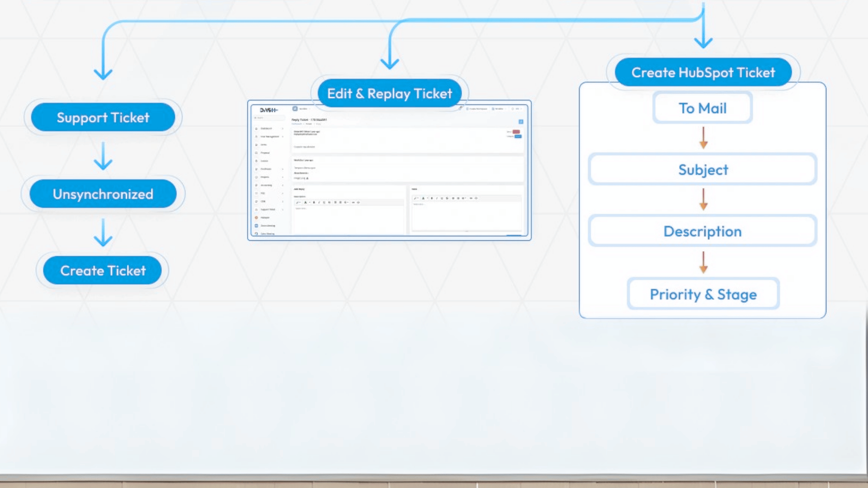Viewport: 868px width, 488px height.
Task: Click the Unsynchronized pill
Action: point(103,194)
